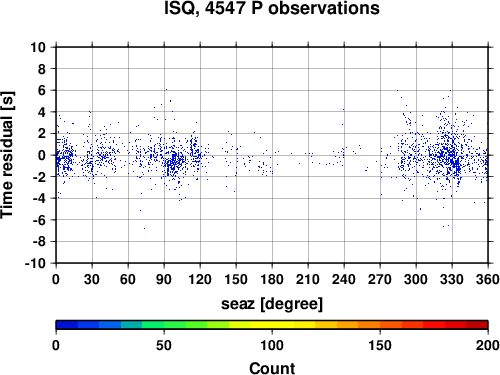Click the x-axis tick label 360

488,279
